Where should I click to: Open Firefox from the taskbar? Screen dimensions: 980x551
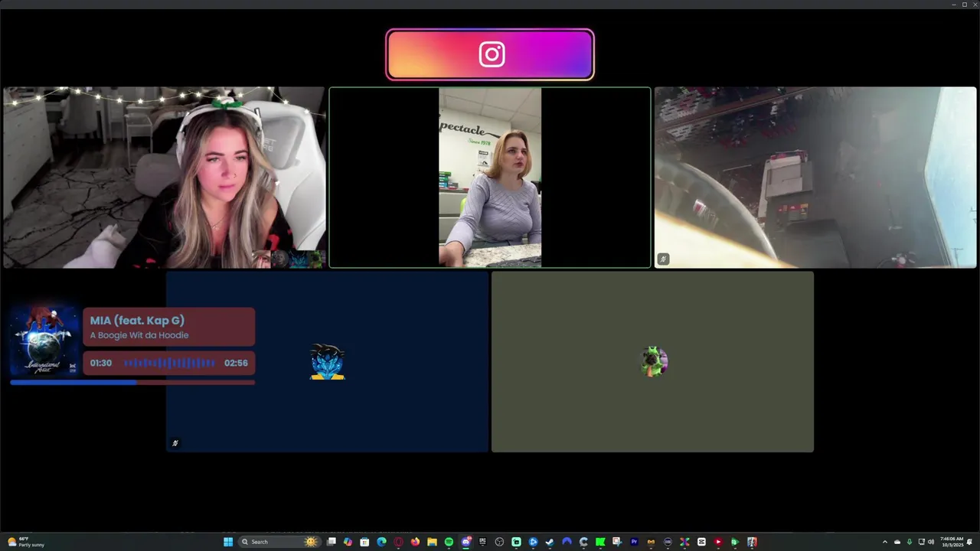[x=415, y=542]
